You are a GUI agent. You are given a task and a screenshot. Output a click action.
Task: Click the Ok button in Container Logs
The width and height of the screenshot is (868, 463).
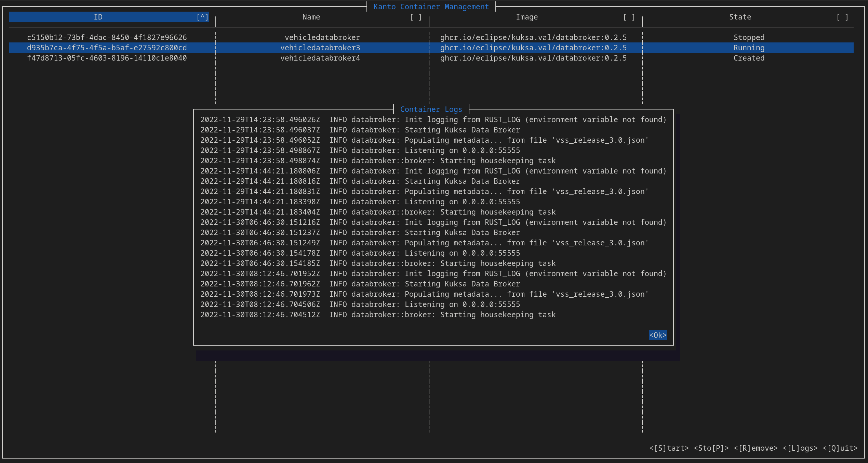tap(658, 335)
